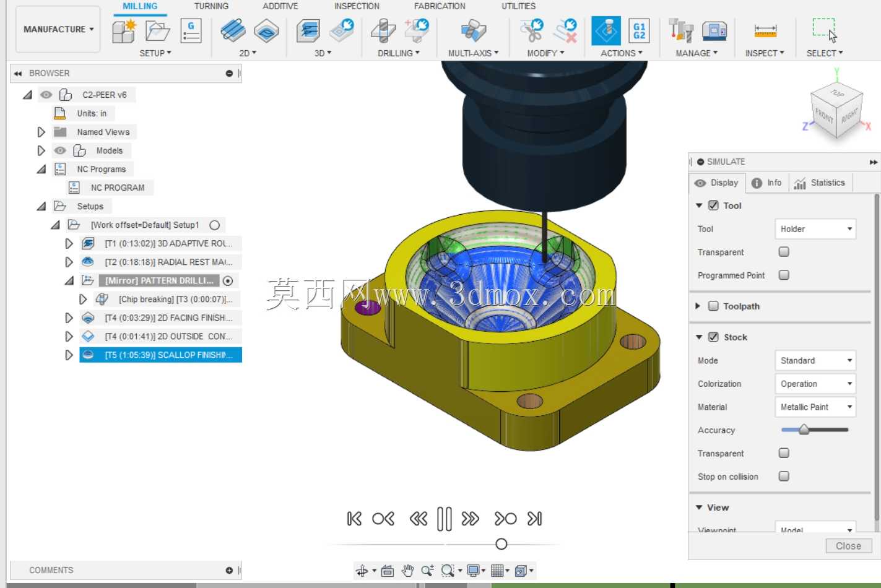
Task: Select the Multi-Axis toolpath icon
Action: pos(474,30)
